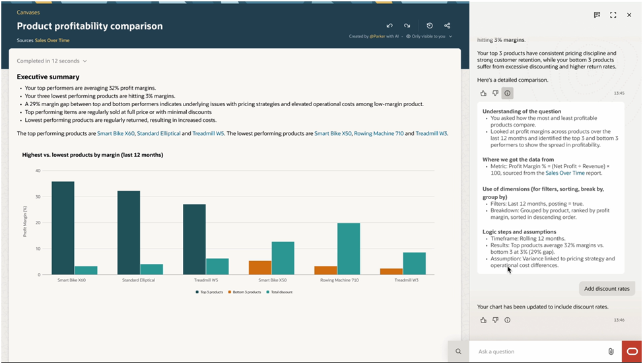Expand the assistant panel to fullscreen
Image resolution: width=643 pixels, height=364 pixels.
[x=613, y=15]
